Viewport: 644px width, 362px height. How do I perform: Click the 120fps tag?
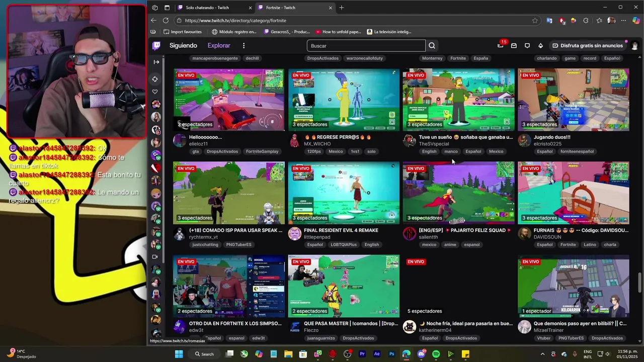[x=314, y=151]
